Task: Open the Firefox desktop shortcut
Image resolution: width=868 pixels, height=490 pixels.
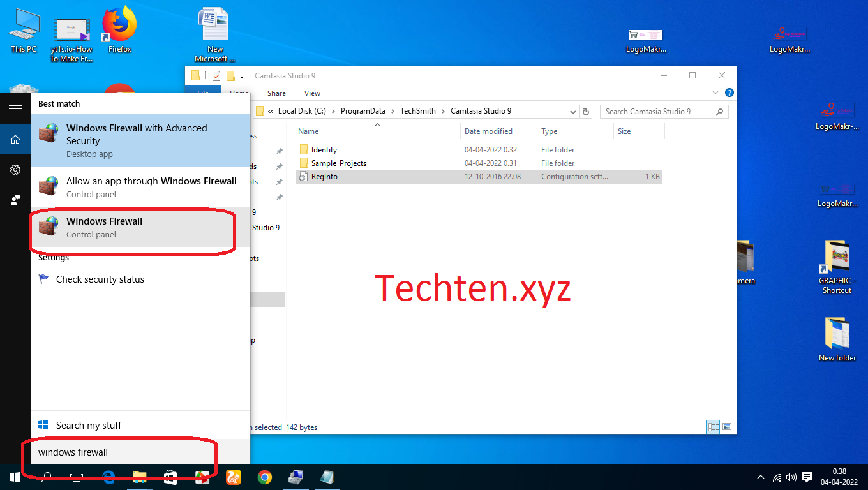Action: [120, 31]
